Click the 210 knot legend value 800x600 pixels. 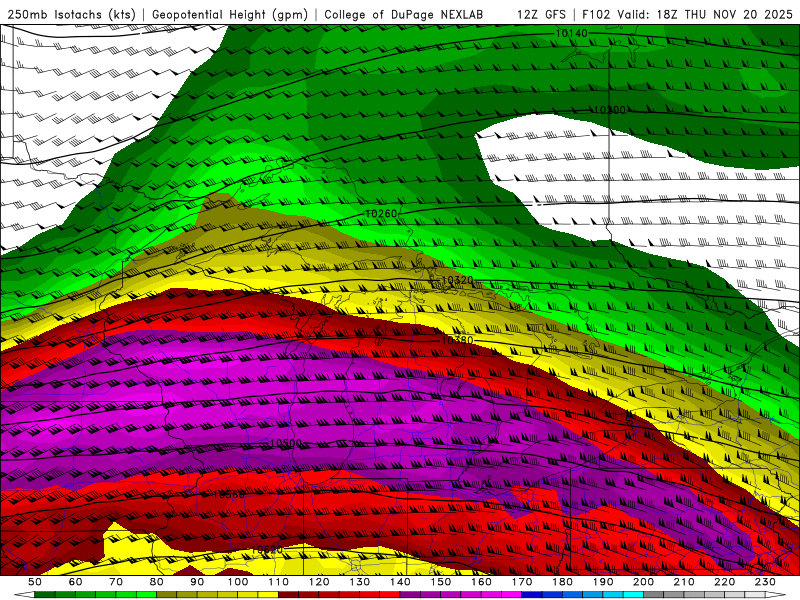684,582
